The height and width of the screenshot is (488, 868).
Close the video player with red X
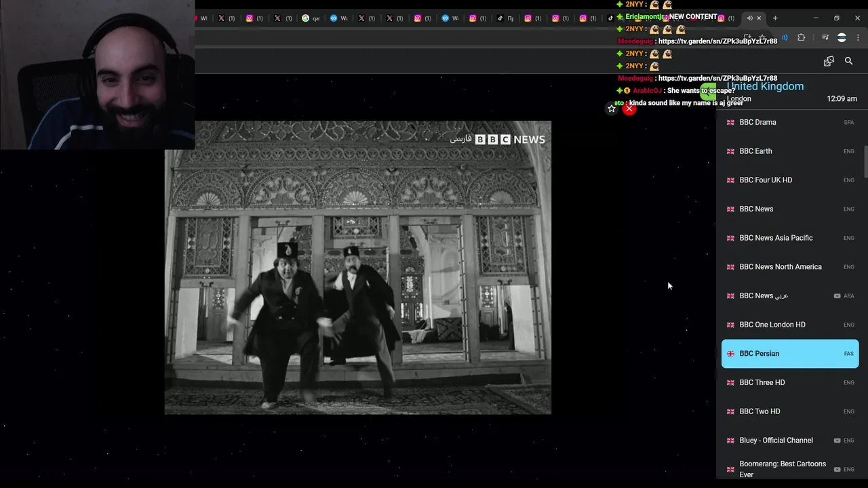tap(629, 108)
